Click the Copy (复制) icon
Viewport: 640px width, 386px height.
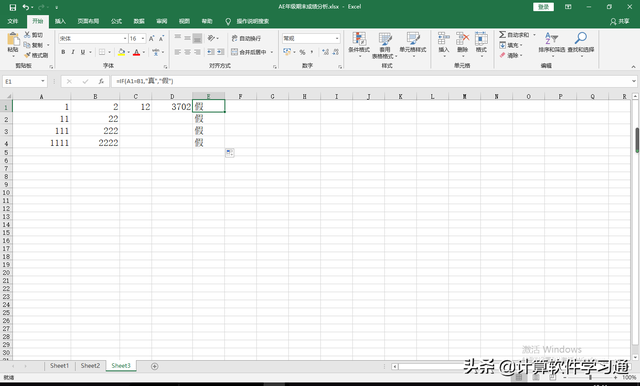coord(27,45)
